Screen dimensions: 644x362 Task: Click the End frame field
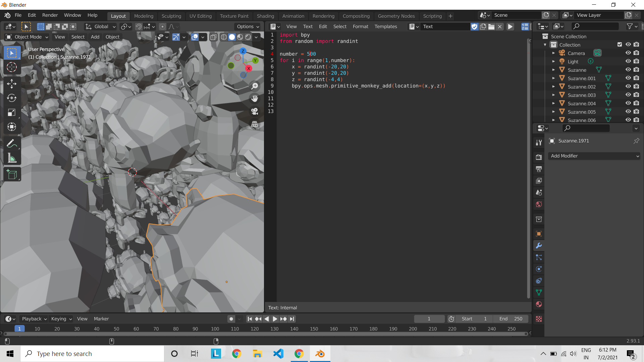[511, 319]
